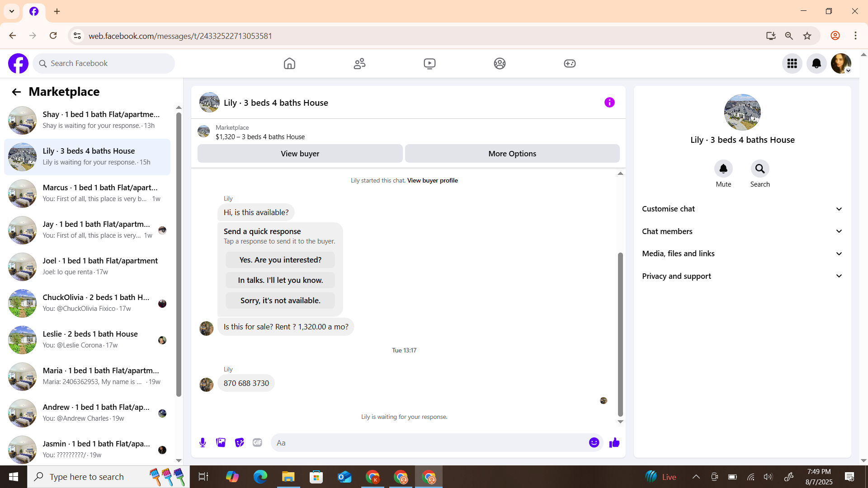Open the notifications bell icon

coord(816,63)
